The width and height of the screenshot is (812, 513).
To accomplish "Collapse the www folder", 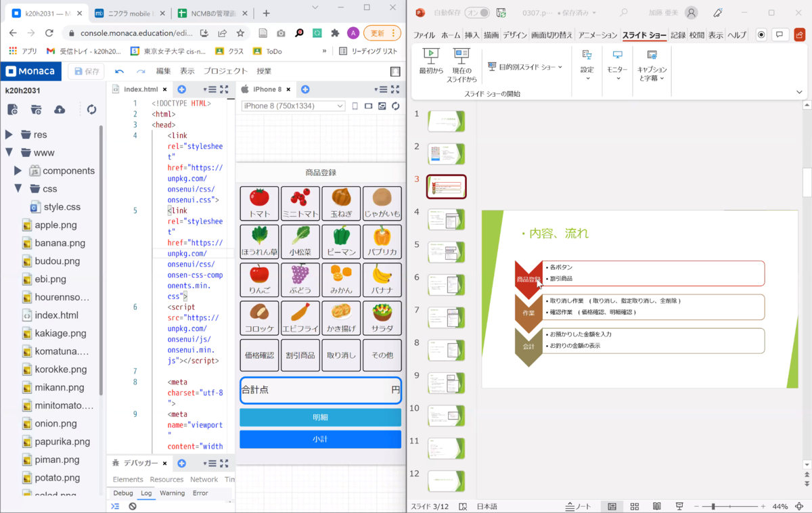I will tap(9, 152).
